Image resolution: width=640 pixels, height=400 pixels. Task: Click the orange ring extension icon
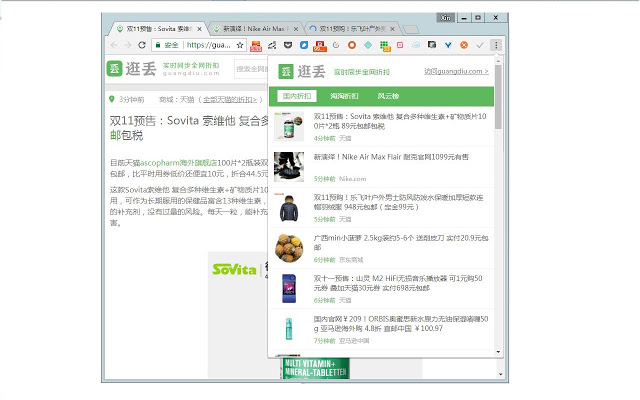click(x=352, y=45)
